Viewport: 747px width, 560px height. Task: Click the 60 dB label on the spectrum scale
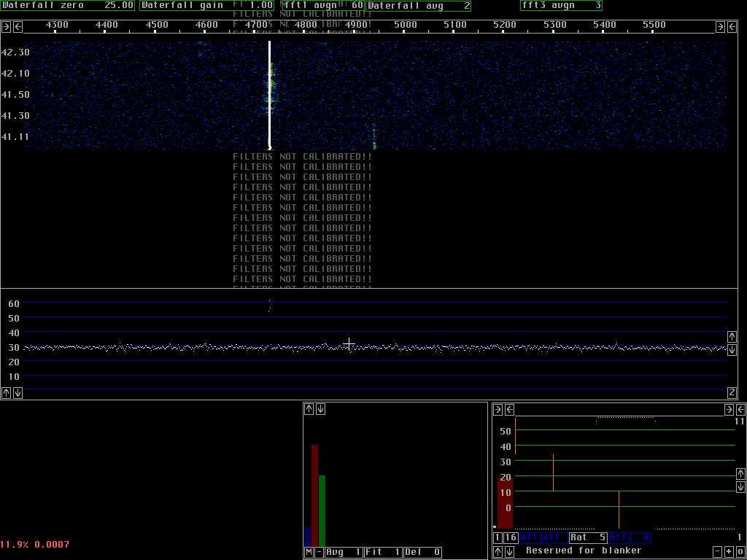[x=14, y=303]
